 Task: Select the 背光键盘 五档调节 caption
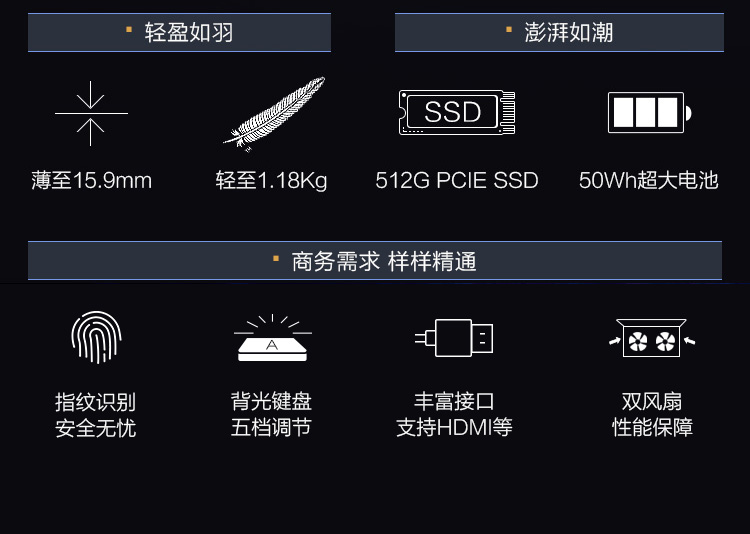(271, 414)
